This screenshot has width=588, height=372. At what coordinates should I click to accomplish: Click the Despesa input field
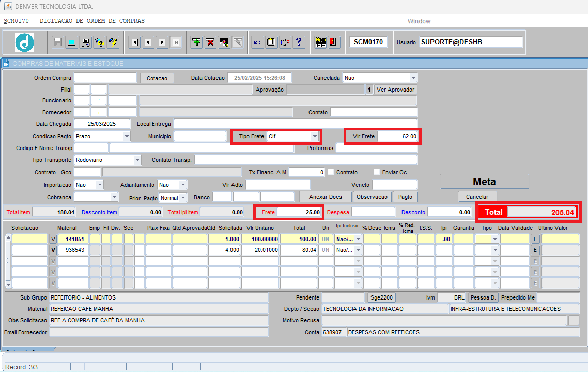point(373,213)
